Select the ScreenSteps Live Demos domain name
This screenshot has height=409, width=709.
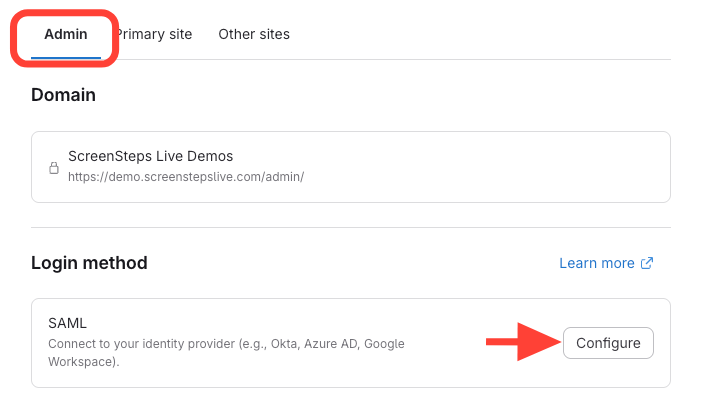pyautogui.click(x=150, y=156)
